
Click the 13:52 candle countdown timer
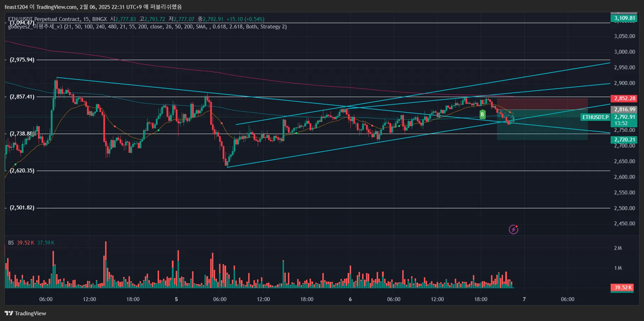[621, 123]
